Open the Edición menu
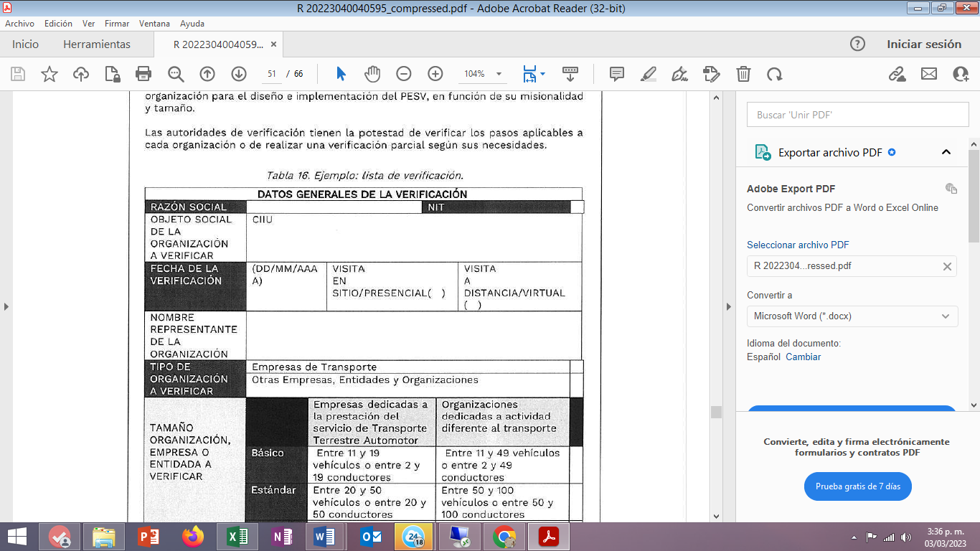980x551 pixels. tap(58, 24)
